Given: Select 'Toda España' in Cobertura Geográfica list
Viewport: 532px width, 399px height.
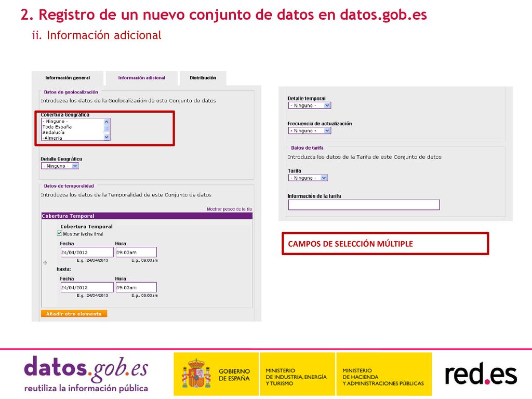Looking at the screenshot, I should coord(57,127).
